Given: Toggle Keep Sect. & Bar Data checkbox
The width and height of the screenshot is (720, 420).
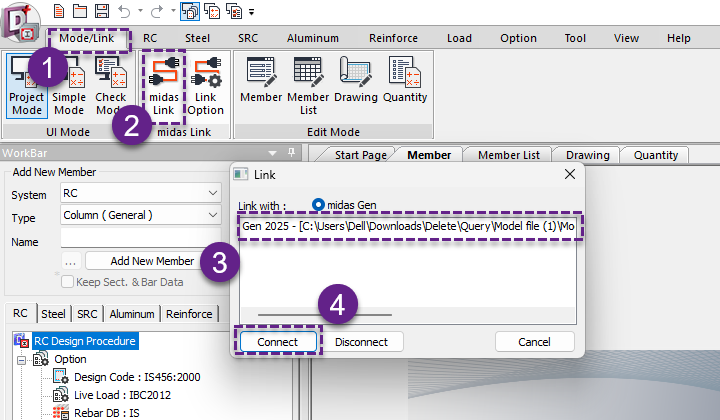Looking at the screenshot, I should pyautogui.click(x=68, y=282).
